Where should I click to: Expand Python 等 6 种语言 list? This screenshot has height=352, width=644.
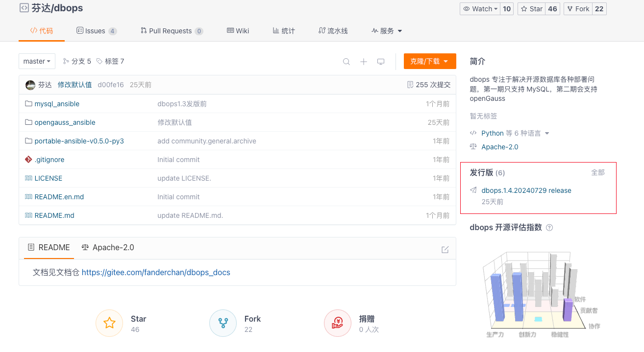point(515,133)
